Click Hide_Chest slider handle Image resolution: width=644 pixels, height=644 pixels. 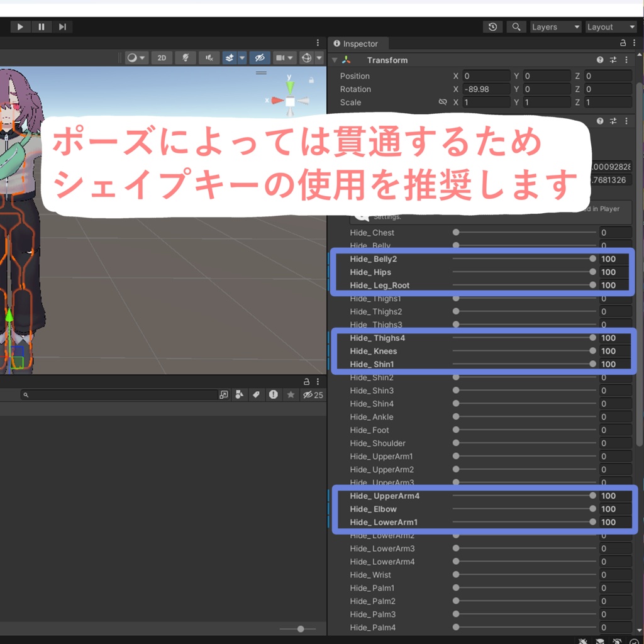tap(456, 233)
